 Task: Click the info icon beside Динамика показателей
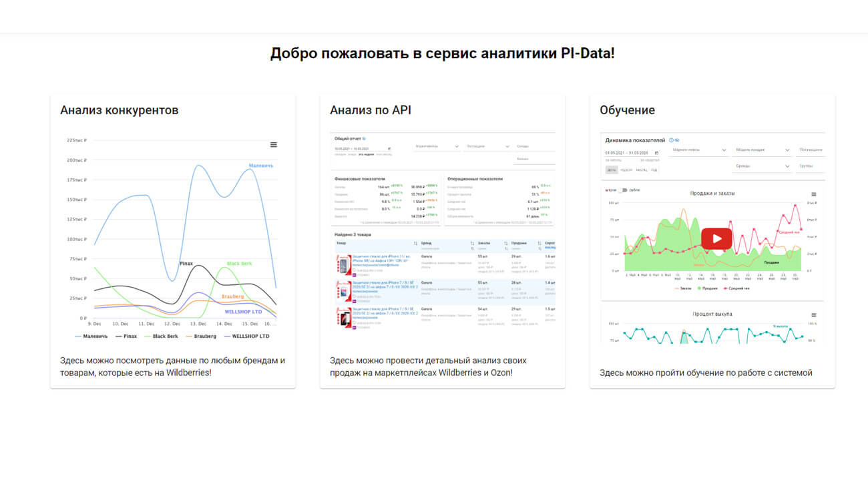click(x=671, y=141)
